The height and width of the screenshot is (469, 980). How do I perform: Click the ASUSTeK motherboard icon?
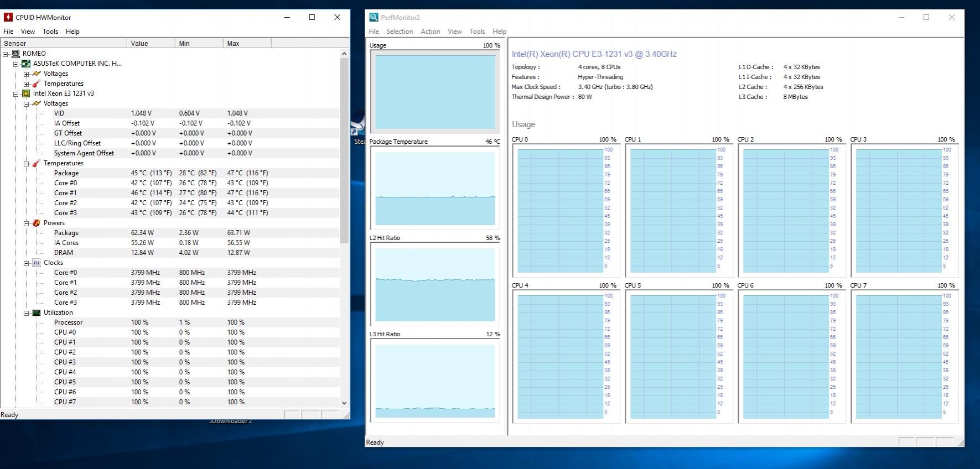26,64
